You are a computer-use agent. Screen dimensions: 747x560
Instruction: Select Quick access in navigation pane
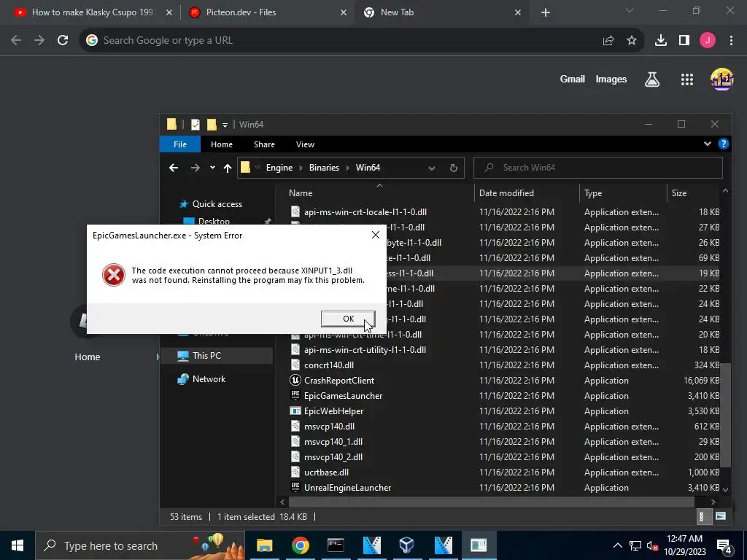[x=217, y=204]
